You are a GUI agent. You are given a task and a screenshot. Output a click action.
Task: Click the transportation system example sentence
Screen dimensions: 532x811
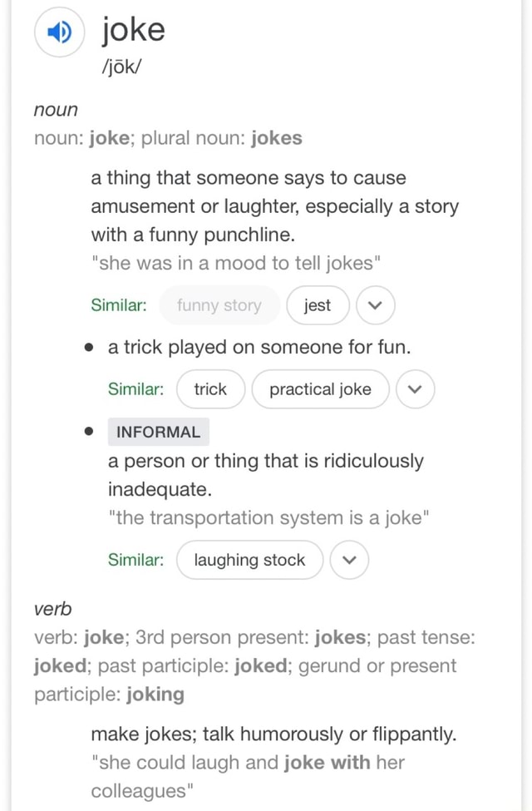pyautogui.click(x=268, y=517)
